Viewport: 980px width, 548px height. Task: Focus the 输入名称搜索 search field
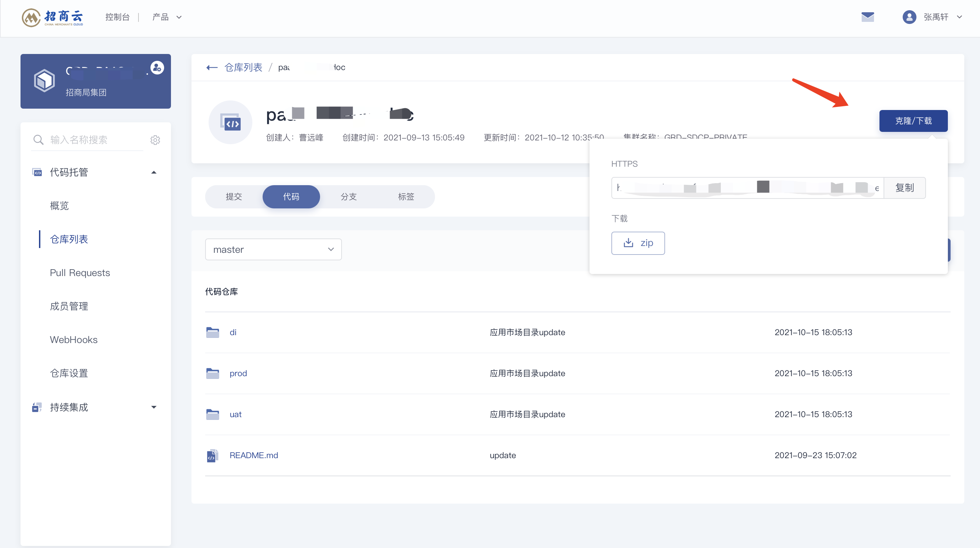(88, 140)
